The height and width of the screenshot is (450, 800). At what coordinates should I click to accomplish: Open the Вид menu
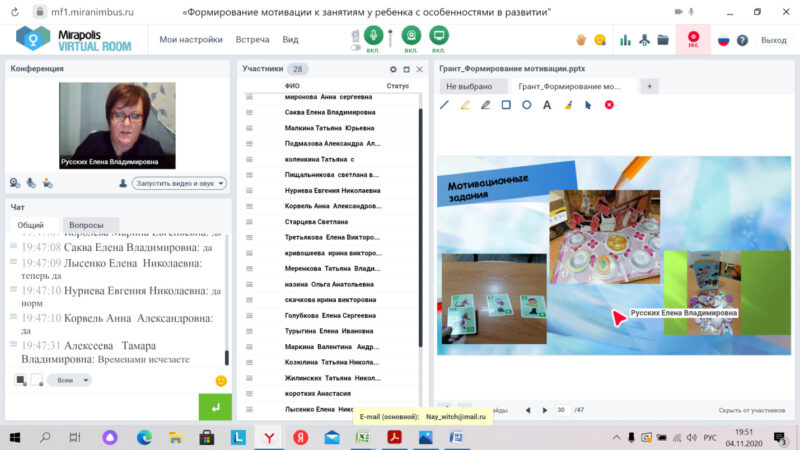coord(290,40)
